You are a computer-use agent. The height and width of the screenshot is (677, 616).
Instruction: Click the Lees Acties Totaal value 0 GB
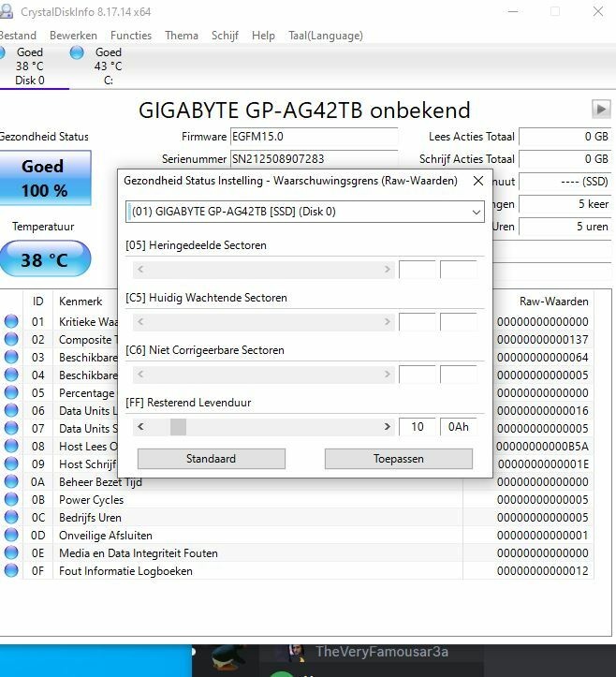(565, 137)
